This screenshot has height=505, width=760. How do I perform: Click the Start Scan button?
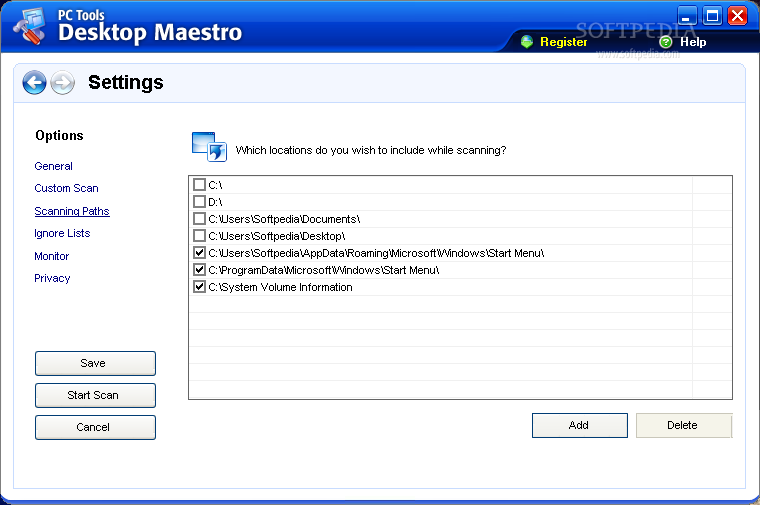tap(95, 395)
